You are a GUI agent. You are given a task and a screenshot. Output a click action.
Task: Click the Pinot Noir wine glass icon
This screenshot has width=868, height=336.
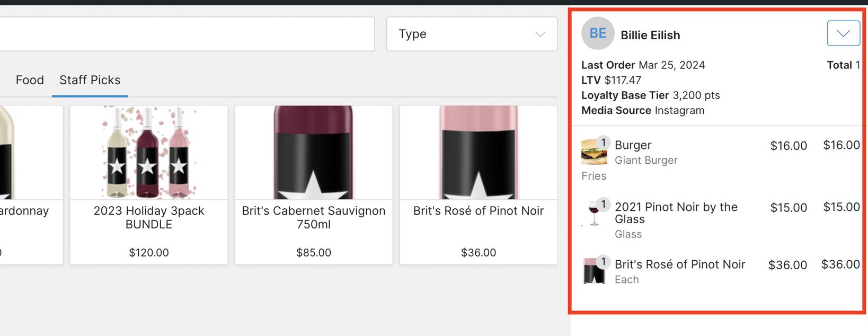tap(594, 215)
